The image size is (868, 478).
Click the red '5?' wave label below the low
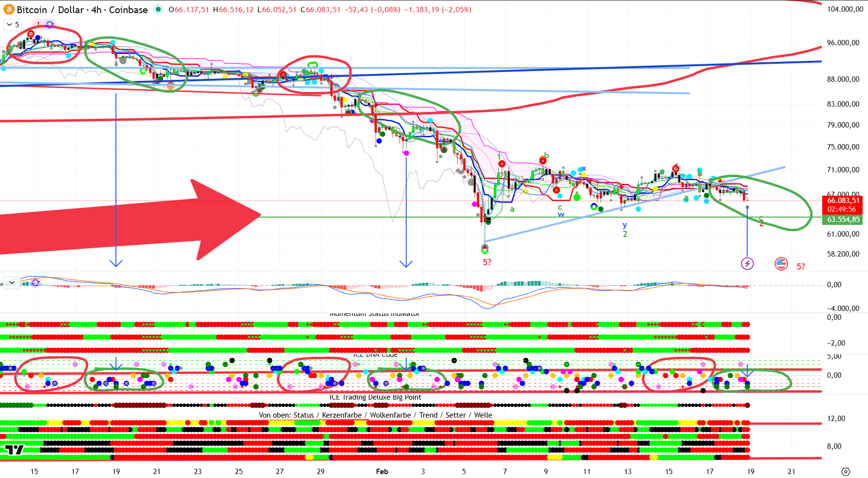tap(487, 262)
